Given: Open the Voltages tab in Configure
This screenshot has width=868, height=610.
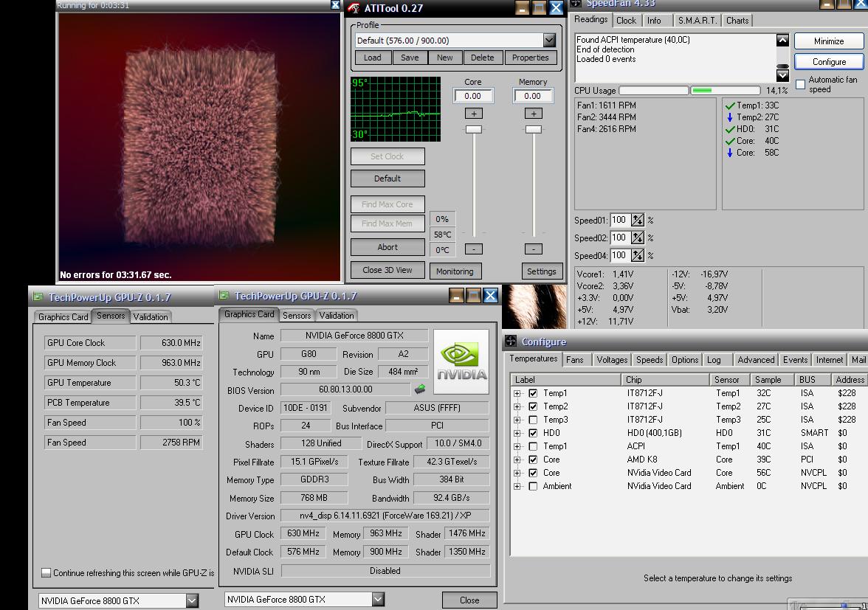Looking at the screenshot, I should (x=612, y=360).
